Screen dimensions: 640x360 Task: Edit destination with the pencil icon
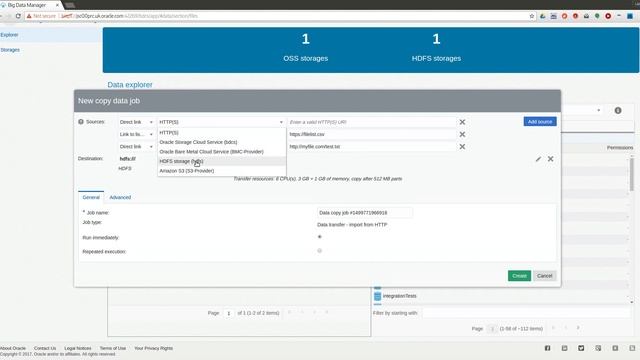[x=538, y=159]
